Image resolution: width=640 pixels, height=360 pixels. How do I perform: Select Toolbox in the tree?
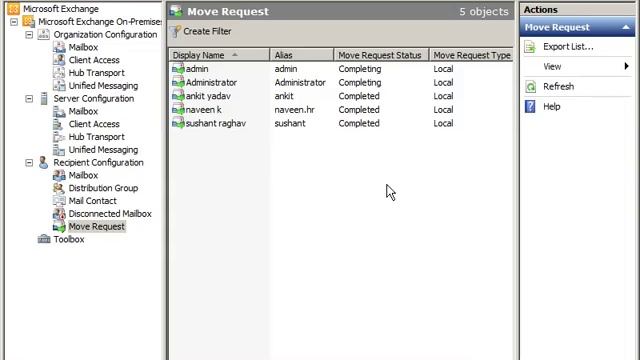tap(69, 239)
